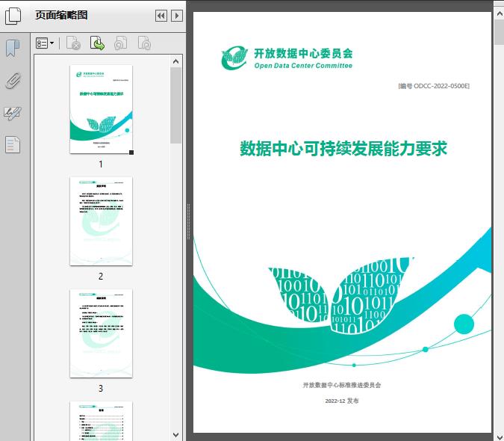Viewport: 504px width, 441px height.
Task: Click the document title 数据中心可持续发展能力要求
Action: coord(343,149)
